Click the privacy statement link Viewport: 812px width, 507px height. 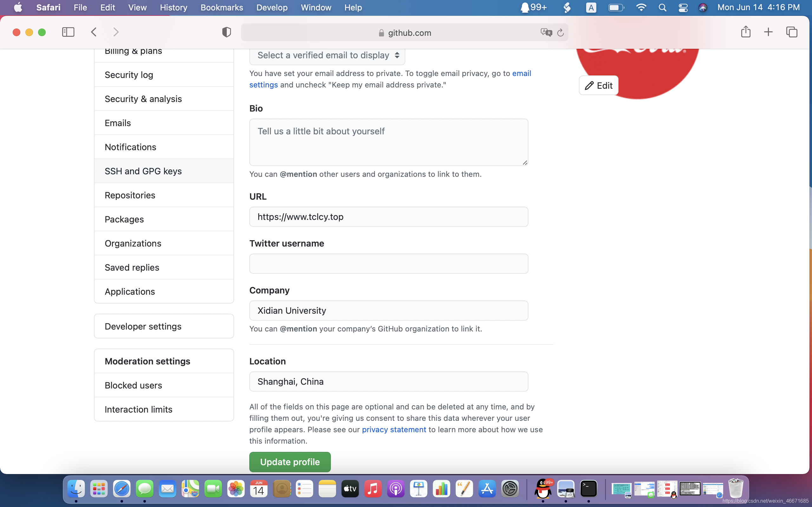point(394,429)
